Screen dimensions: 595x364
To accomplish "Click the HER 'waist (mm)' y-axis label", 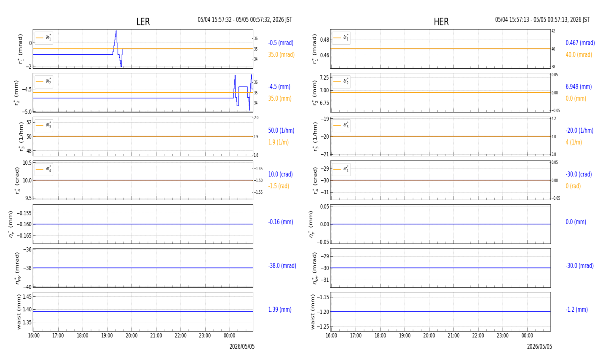I will click(313, 312).
